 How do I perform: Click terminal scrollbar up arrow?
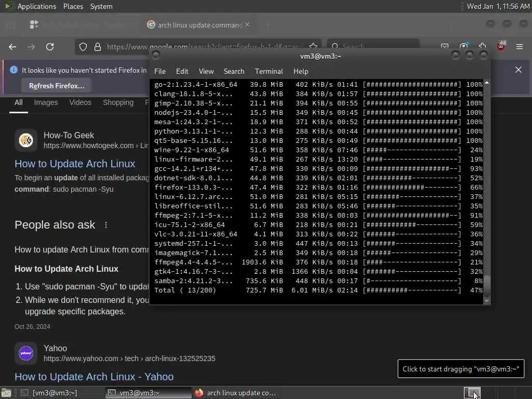(x=487, y=83)
